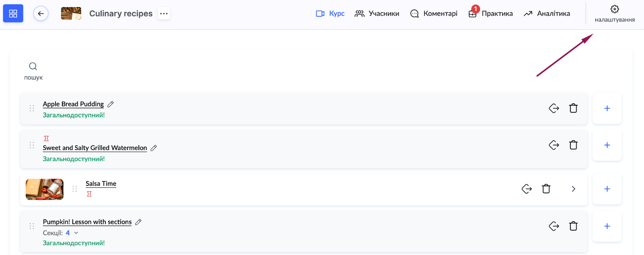Add item after Pumpkin lesson with plus button

(607, 226)
